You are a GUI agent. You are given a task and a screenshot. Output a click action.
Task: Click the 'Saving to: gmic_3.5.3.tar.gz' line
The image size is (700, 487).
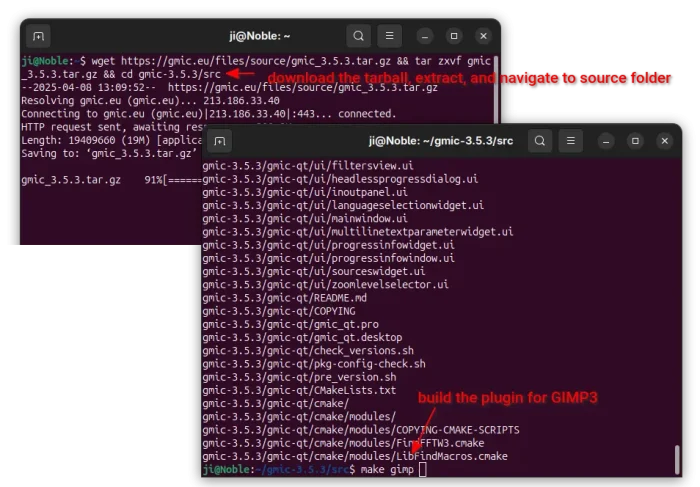point(109,154)
